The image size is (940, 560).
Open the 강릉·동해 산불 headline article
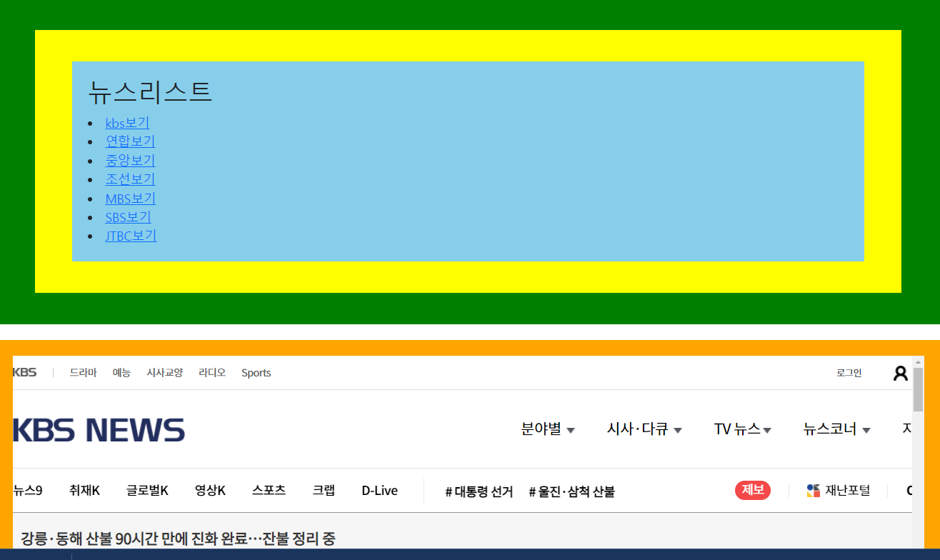click(178, 538)
